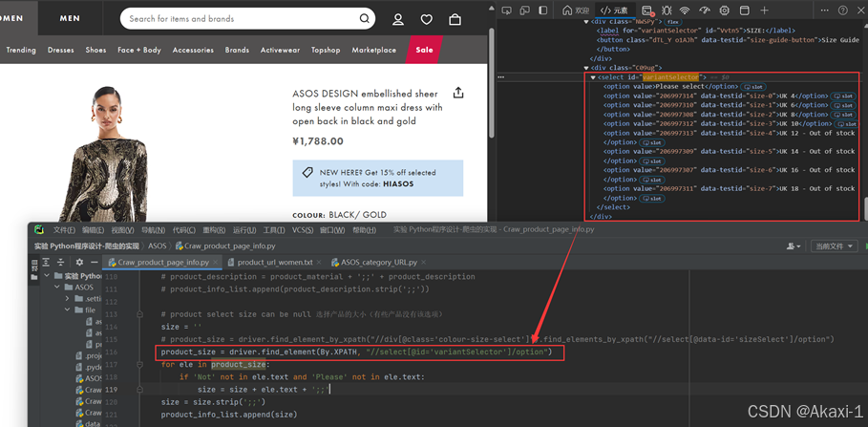Open the shopping bag icon
868x427 pixels.
(x=455, y=19)
